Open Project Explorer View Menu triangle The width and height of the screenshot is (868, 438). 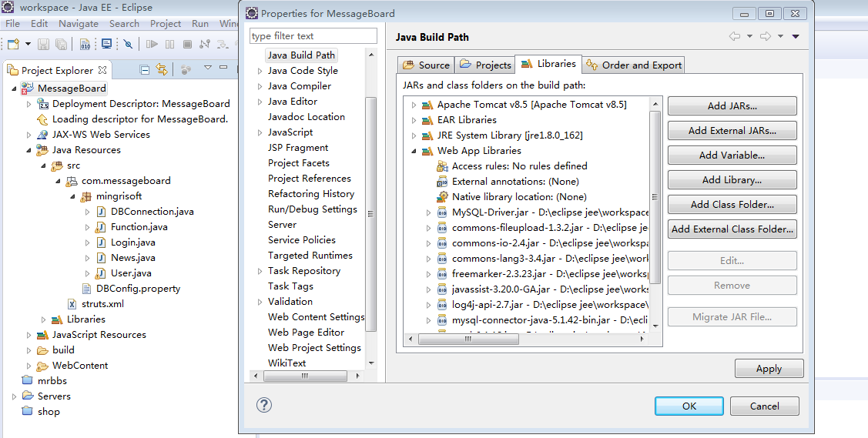click(x=208, y=68)
